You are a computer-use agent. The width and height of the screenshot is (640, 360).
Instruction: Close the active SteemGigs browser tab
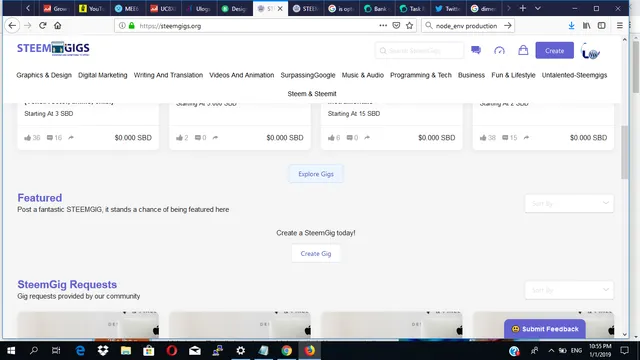[x=280, y=8]
